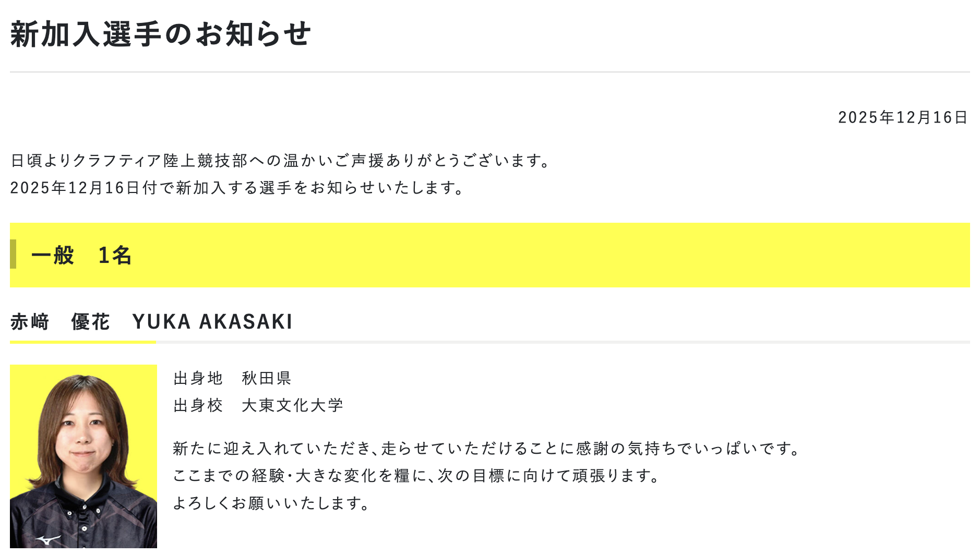Screen dimensions: 980x555
Task: Click the date 2025年12月16日 at top right
Action: pos(903,117)
